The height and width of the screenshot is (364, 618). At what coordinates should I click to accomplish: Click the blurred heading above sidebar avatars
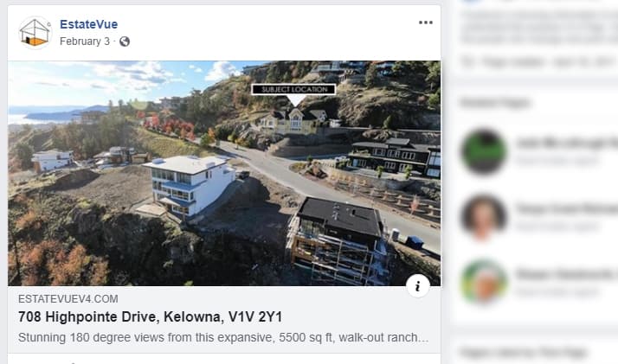(495, 103)
